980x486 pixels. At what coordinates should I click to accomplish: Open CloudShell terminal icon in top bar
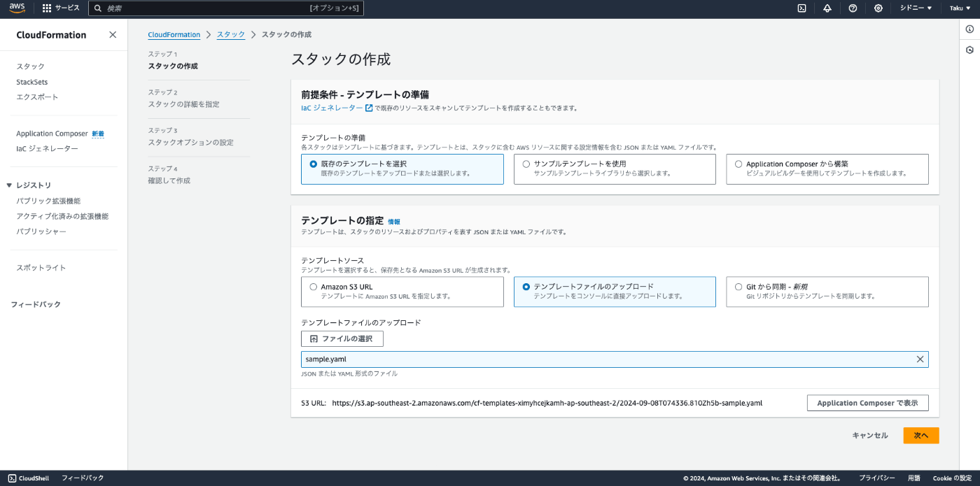point(801,8)
